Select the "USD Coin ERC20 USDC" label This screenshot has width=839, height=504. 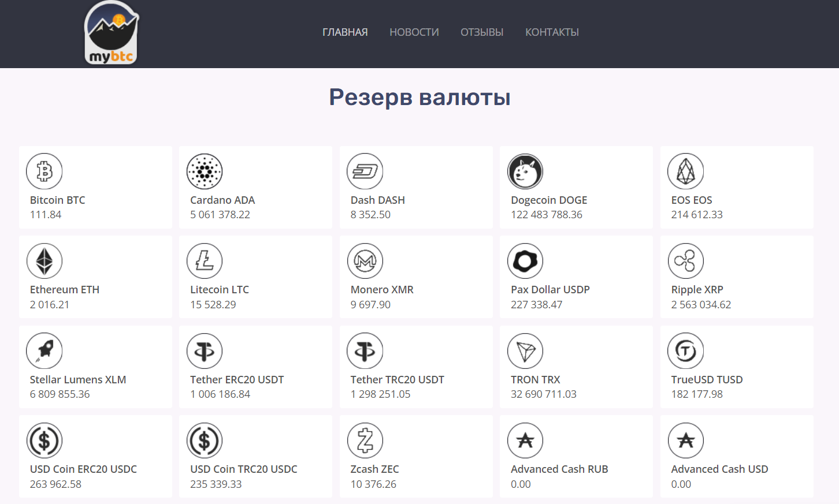83,469
